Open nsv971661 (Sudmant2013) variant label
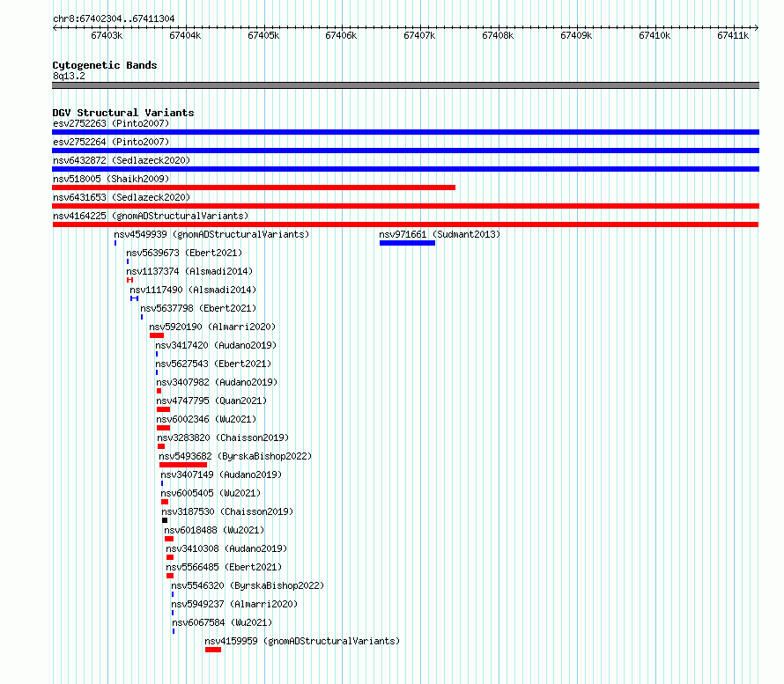This screenshot has width=784, height=684. 440,234
